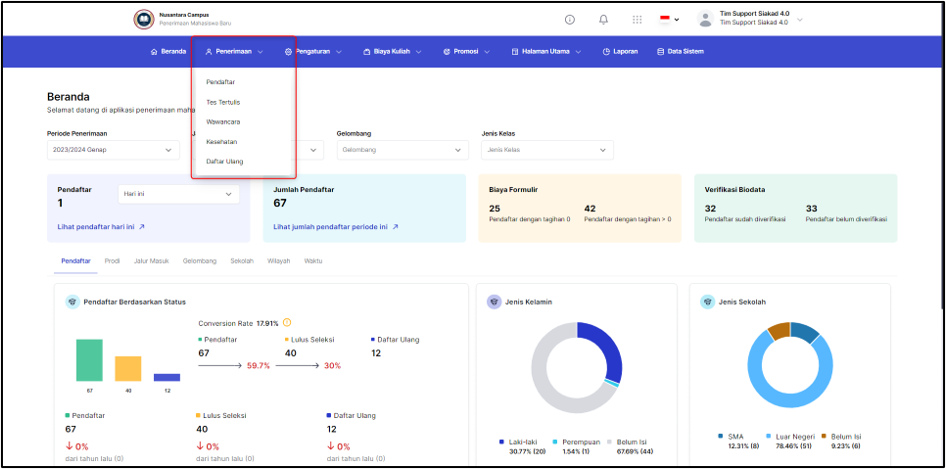Screen dimensions: 946x469
Task: Click the Conversion Rate info icon
Action: pos(287,322)
